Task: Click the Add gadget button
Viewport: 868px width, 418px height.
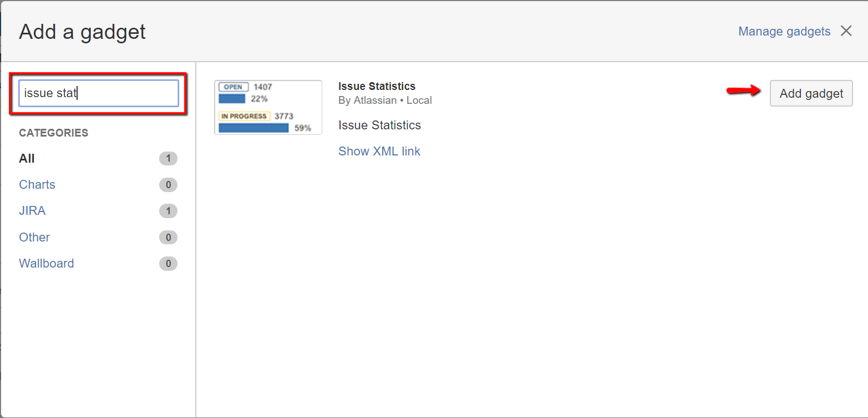Action: tap(811, 93)
